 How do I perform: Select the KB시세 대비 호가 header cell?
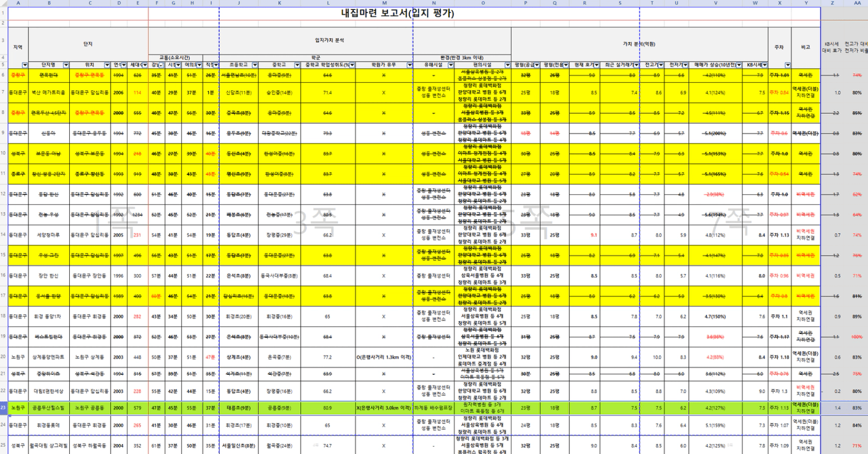coord(832,47)
